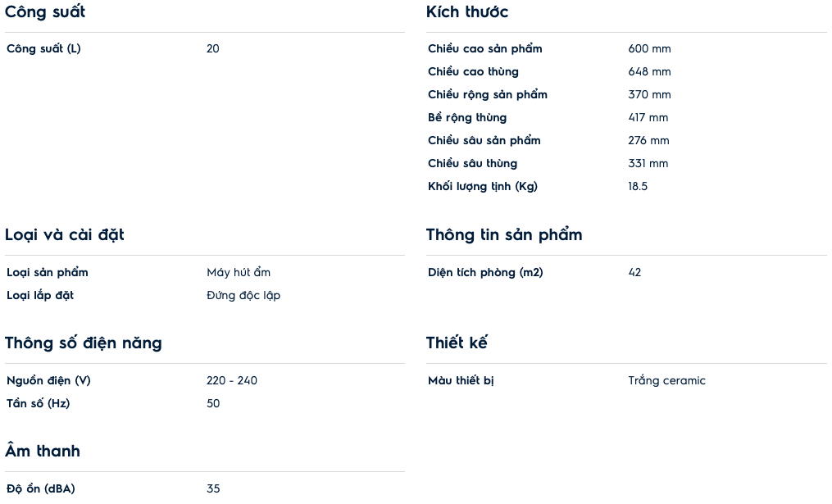The width and height of the screenshot is (832, 504).
Task: Select the "Công suất (L)" label
Action: click(x=43, y=49)
